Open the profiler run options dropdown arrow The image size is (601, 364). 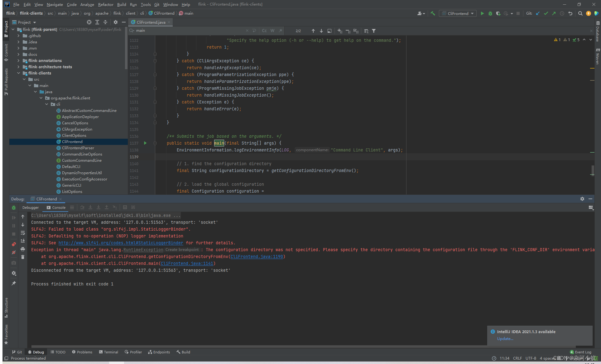click(x=512, y=13)
